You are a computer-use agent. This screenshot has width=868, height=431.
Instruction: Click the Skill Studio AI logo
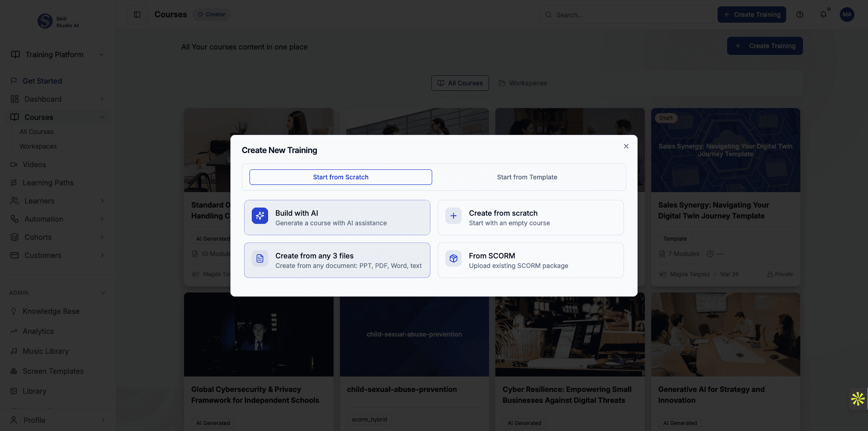45,21
